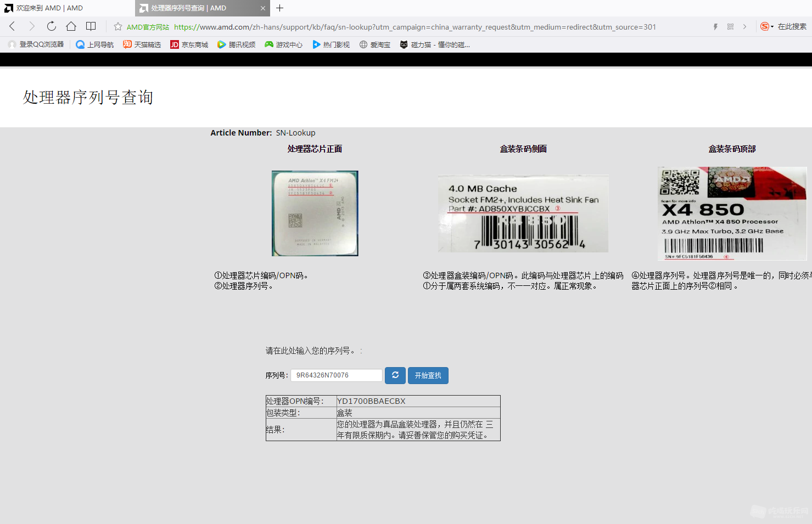Open 京东商城 bookmark

pyautogui.click(x=189, y=44)
